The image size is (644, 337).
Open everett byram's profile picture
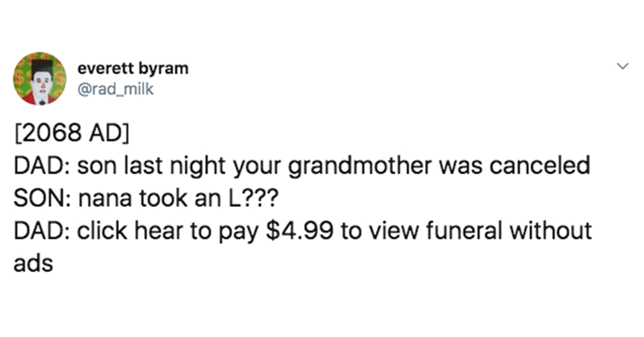[39, 78]
